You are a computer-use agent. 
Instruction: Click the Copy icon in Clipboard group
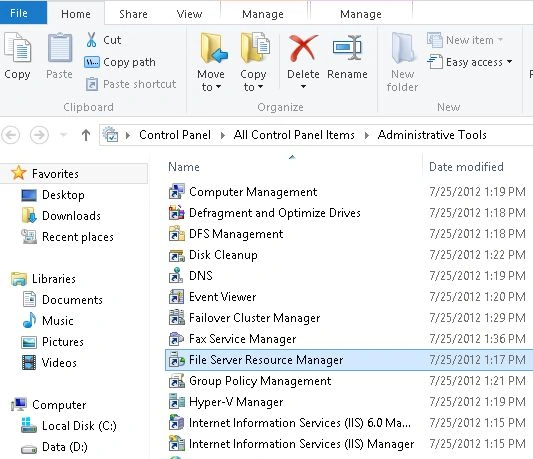[17, 48]
